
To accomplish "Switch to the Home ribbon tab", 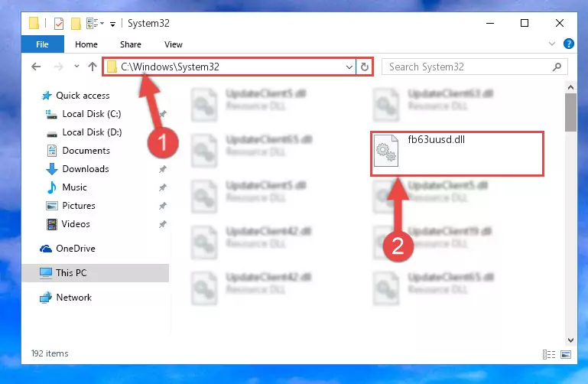I will [x=86, y=44].
